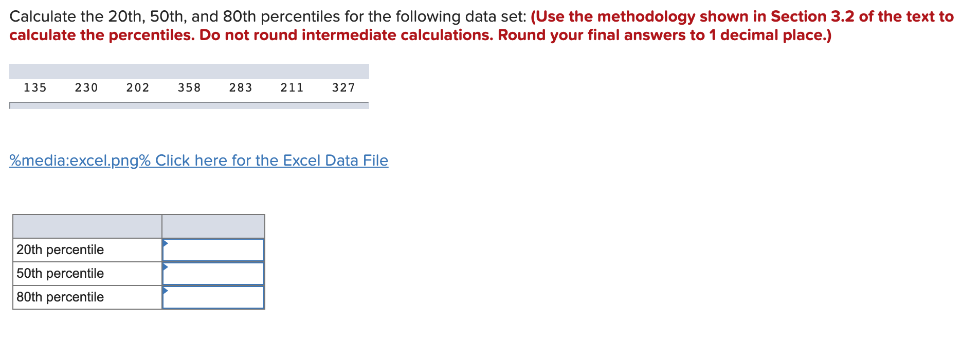Click the data value 358 in the table

coord(189,87)
